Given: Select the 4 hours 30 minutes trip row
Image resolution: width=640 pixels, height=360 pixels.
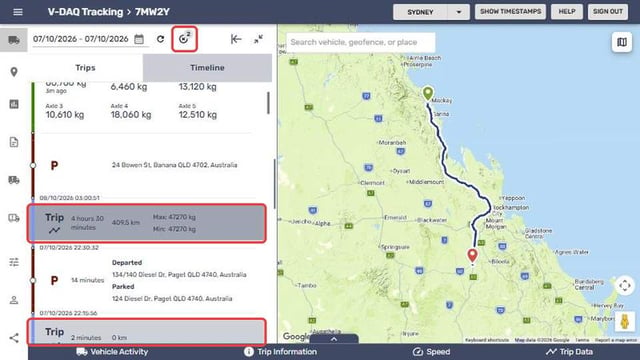Looking at the screenshot, I should [147, 223].
